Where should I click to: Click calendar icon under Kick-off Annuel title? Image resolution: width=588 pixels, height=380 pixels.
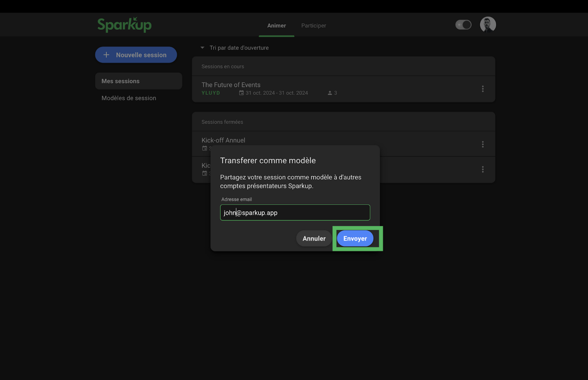point(205,148)
